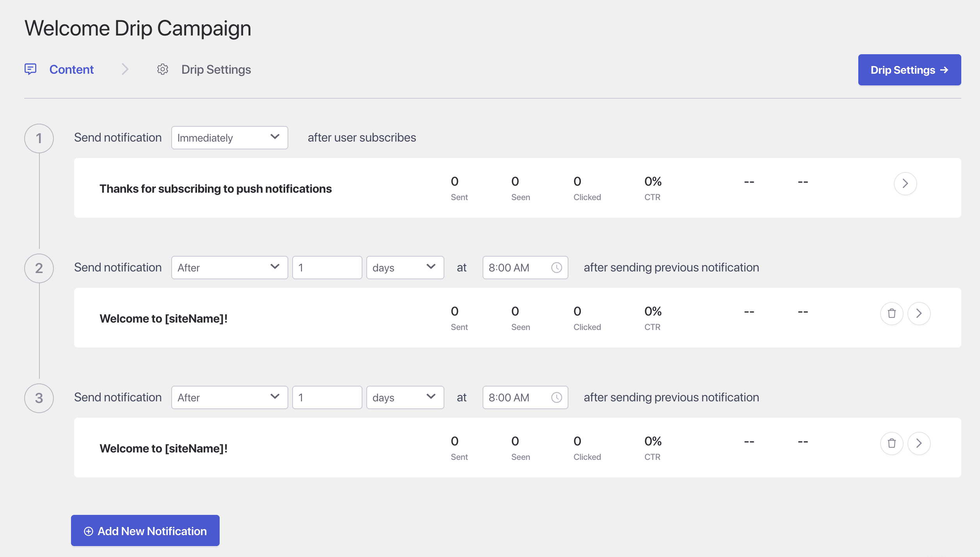Click the blue Drip Settings button

coord(909,70)
